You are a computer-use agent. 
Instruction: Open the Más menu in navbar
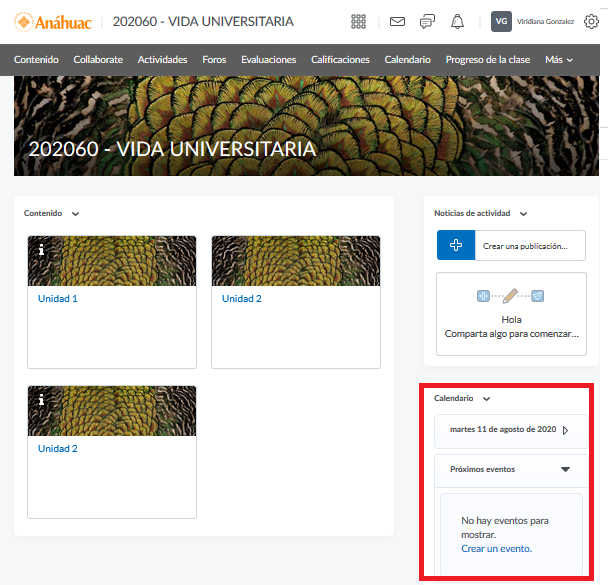tap(558, 60)
